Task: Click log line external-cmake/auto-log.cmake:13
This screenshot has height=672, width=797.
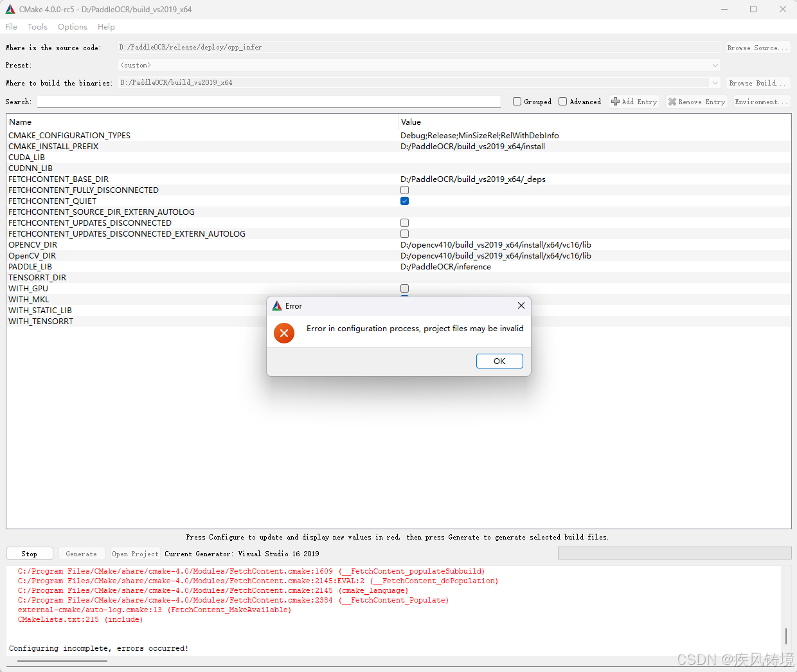Action: pyautogui.click(x=154, y=610)
